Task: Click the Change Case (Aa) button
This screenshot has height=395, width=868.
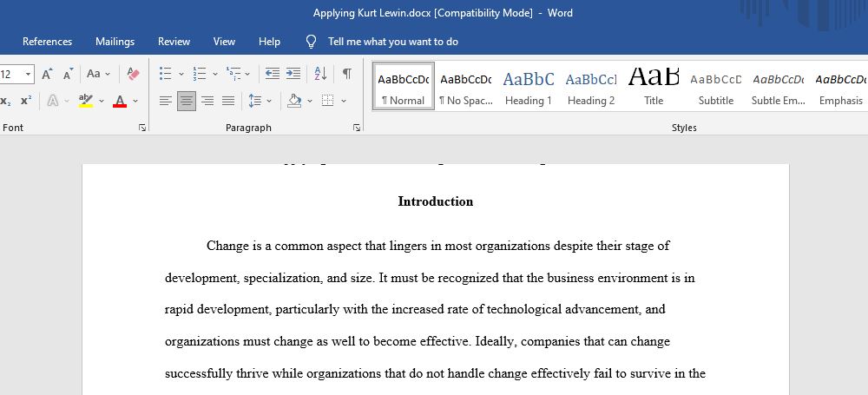Action: point(94,74)
